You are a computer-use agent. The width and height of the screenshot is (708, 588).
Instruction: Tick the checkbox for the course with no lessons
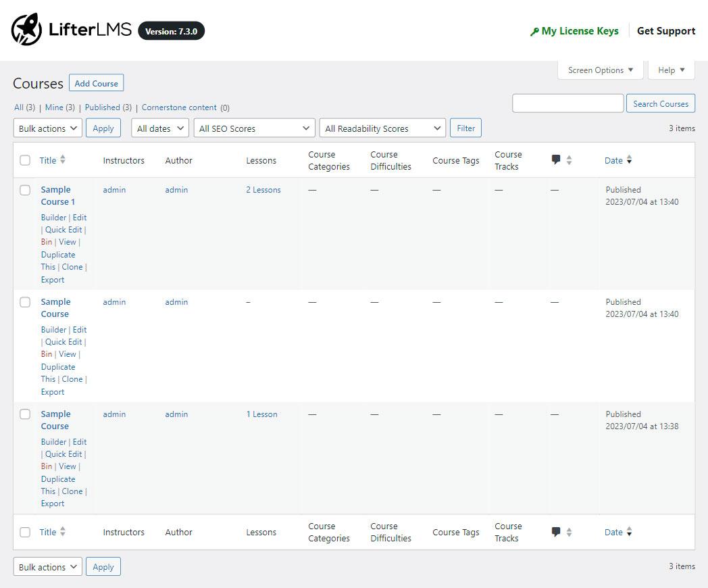(x=25, y=302)
